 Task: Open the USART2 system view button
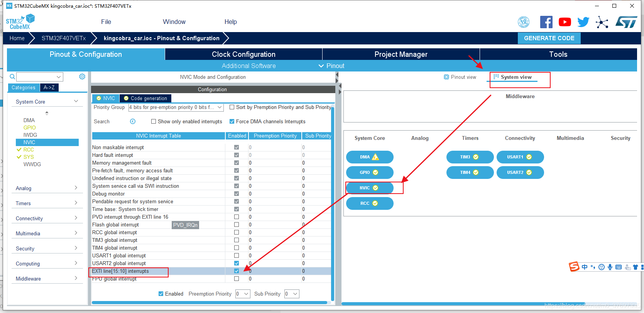point(520,172)
